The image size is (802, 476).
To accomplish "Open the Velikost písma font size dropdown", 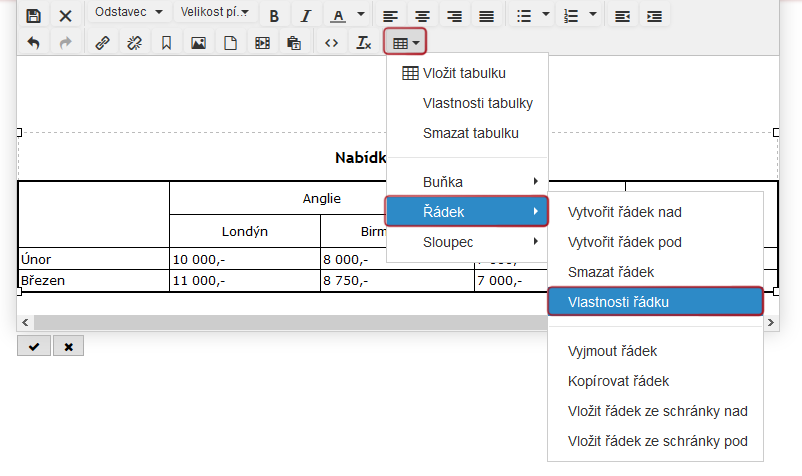I will point(215,12).
